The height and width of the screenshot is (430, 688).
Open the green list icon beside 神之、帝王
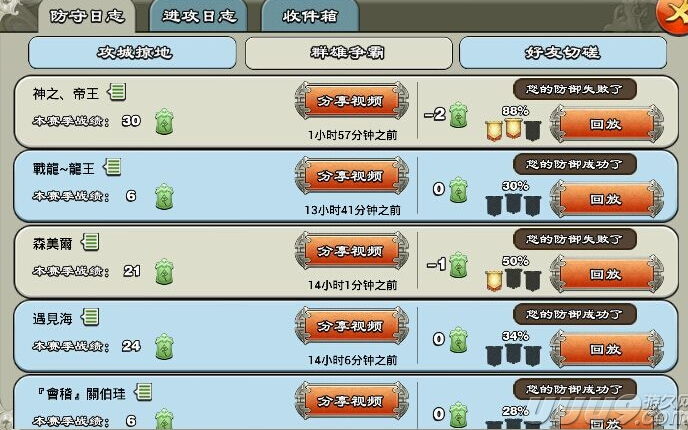(x=117, y=92)
